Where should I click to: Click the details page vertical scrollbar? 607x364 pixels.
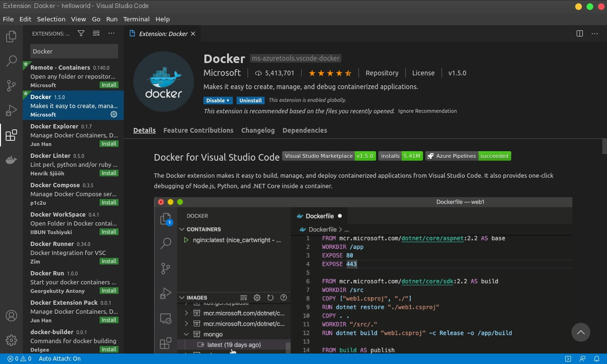pos(605,146)
